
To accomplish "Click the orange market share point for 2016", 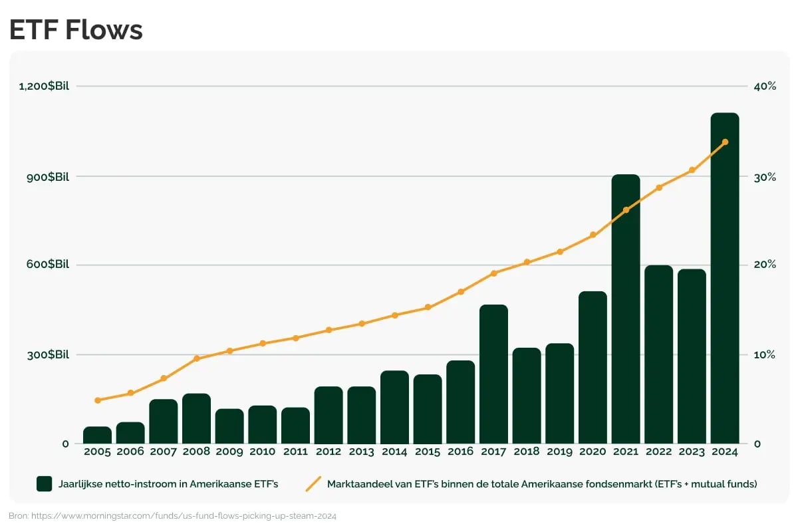I will [460, 292].
